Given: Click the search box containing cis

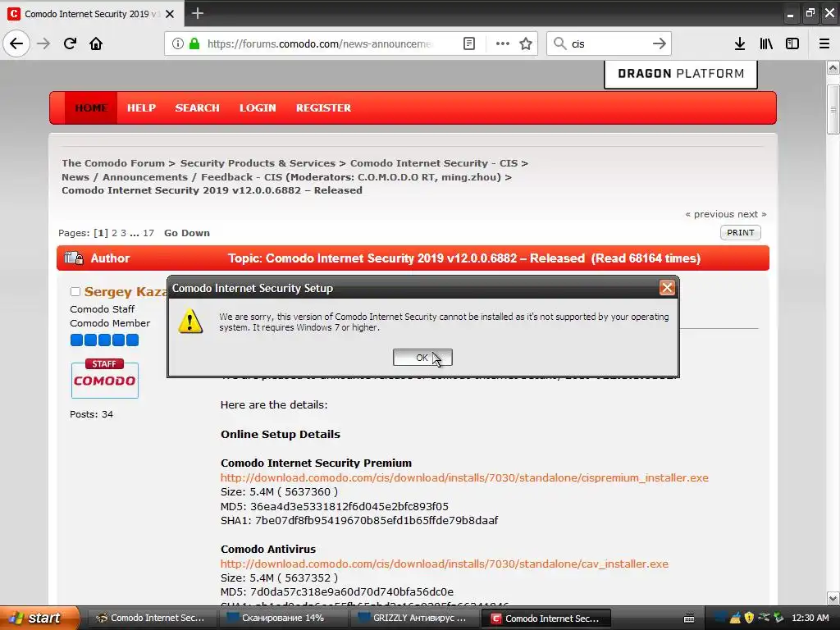Looking at the screenshot, I should coord(609,43).
